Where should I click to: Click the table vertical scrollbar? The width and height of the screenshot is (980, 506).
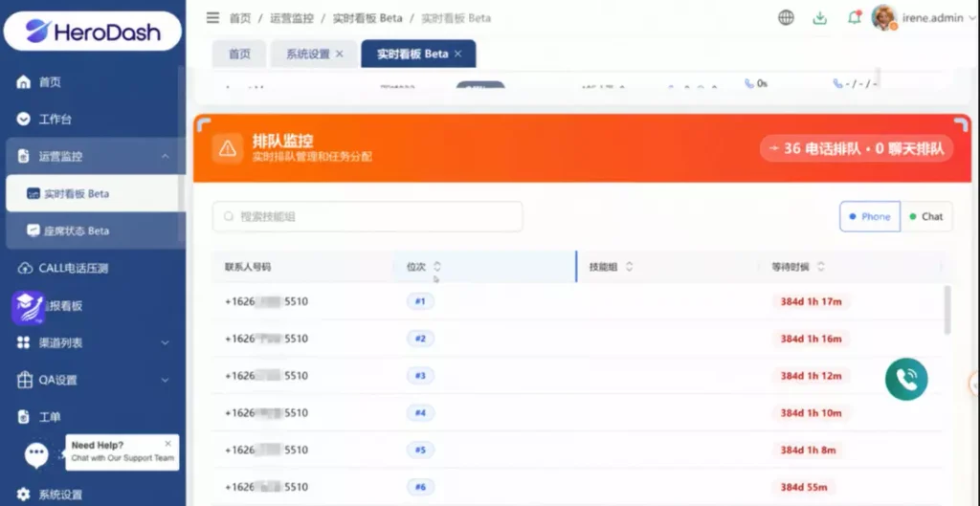[947, 309]
